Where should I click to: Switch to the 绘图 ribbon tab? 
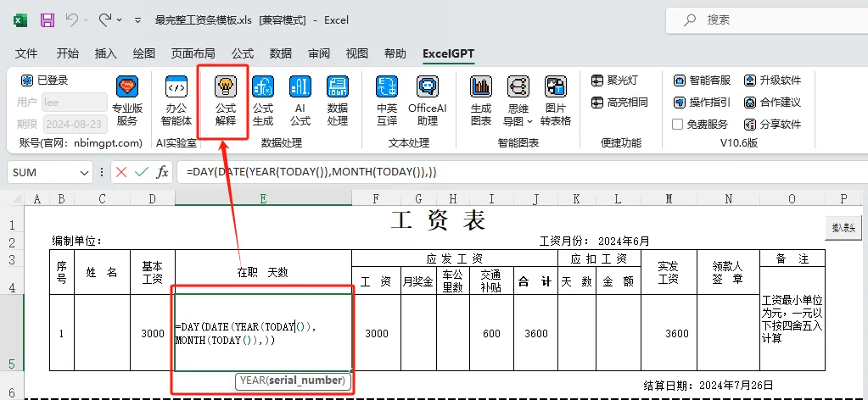tap(144, 53)
